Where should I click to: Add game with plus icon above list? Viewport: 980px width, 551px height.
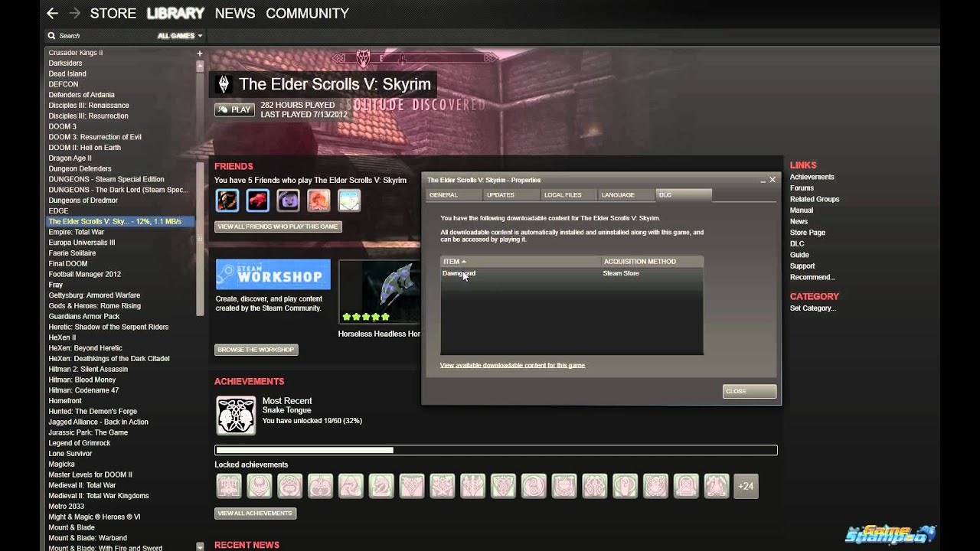point(200,54)
